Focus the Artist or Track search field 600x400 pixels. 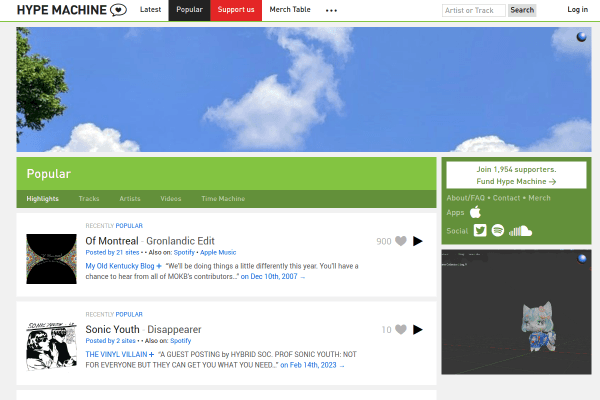click(474, 10)
